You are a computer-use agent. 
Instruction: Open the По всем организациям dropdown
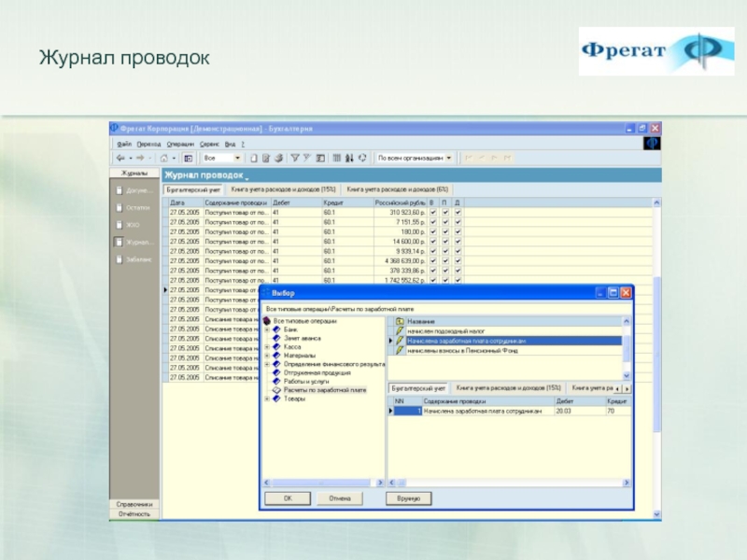(449, 158)
